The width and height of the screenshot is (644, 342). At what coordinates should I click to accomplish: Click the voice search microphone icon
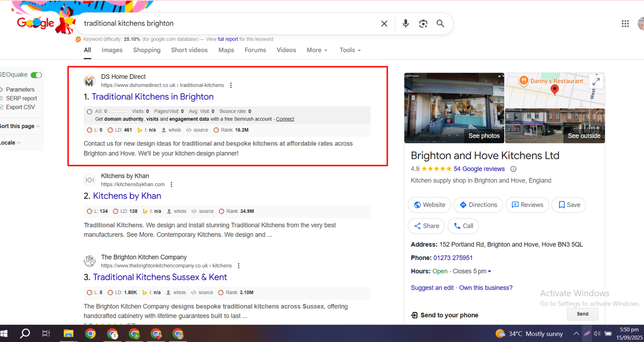click(406, 24)
